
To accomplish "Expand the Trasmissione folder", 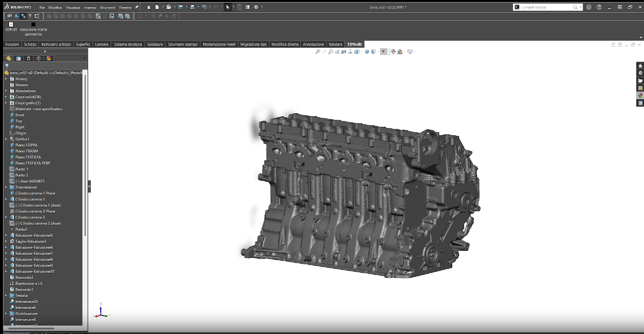I will [7, 187].
